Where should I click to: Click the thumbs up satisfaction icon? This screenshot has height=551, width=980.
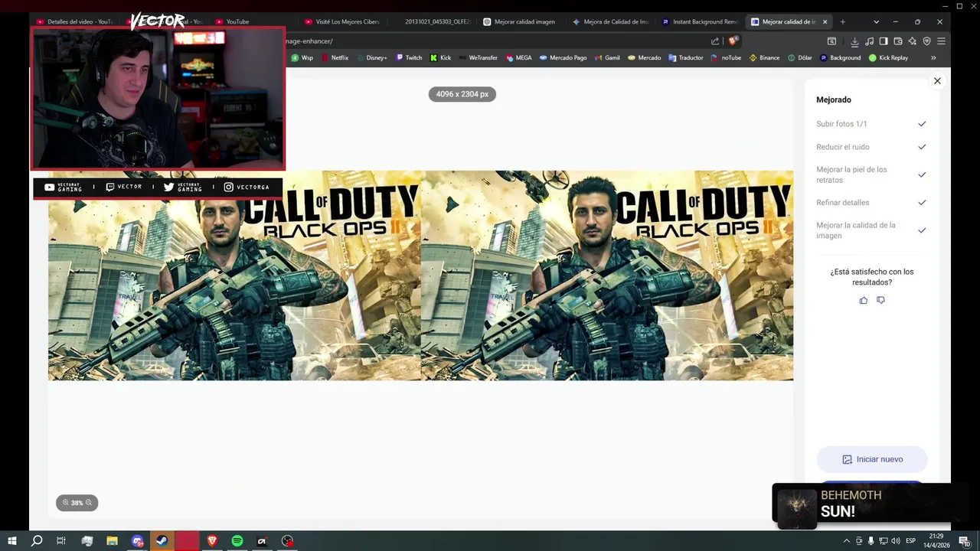864,301
